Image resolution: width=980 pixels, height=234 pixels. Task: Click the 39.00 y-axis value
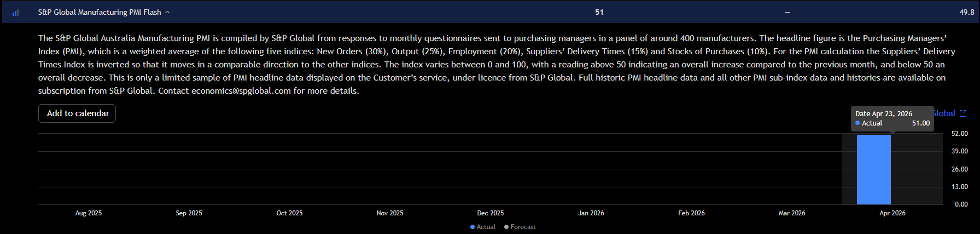960,151
